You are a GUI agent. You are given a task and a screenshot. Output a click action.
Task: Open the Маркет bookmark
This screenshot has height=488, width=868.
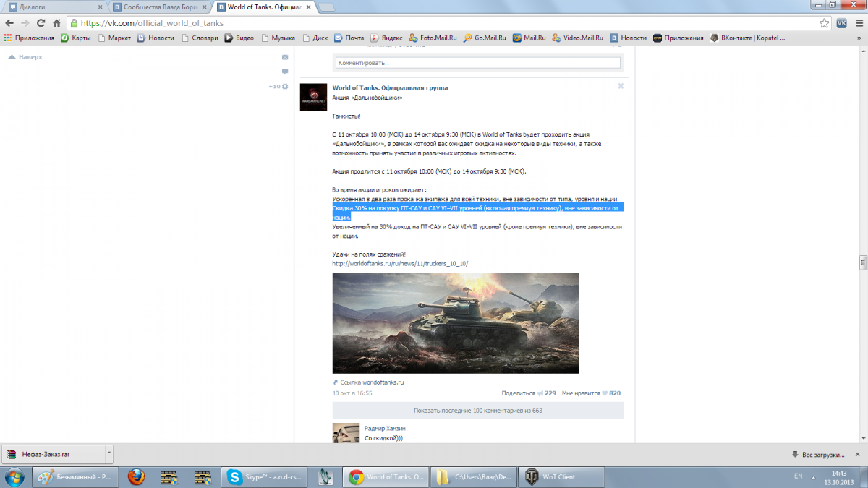[x=114, y=38]
